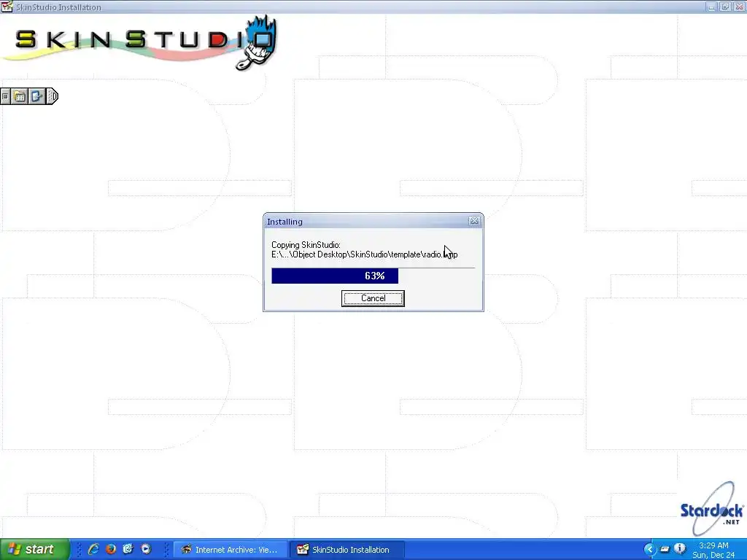Collapse the toolbar using its end grip
Image resolution: width=747 pixels, height=560 pixels.
point(53,97)
